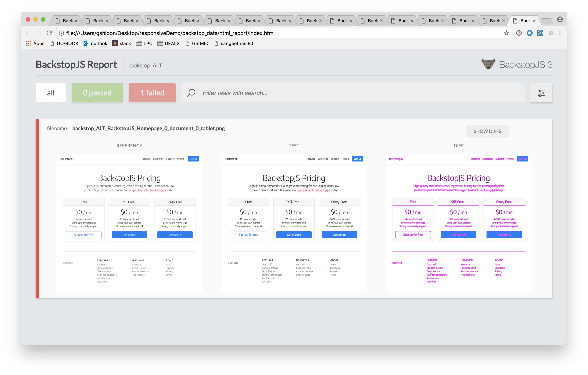Screen dimensions: 588x375
Task: Click the BackstopJS Report heading
Action: 76,64
